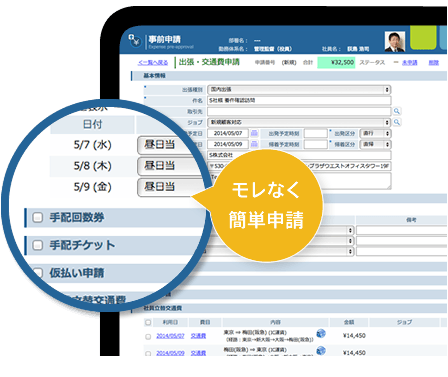Open the calendar icon beside 2014/05/09
This screenshot has width=448, height=377.
(x=254, y=144)
